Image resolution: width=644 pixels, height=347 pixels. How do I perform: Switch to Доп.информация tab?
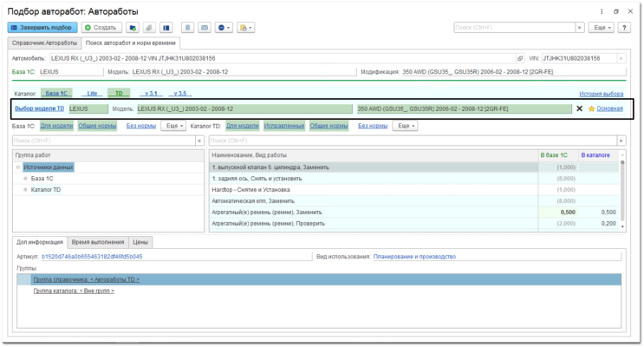point(40,242)
